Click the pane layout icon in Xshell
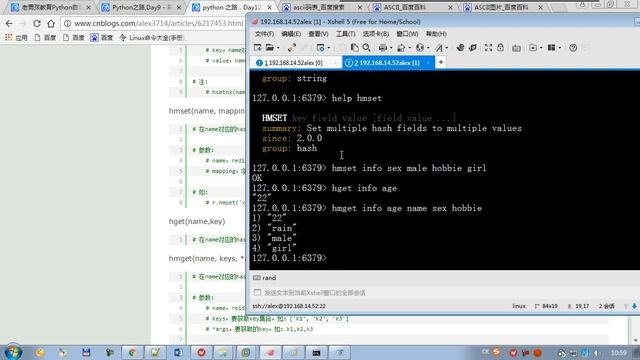This screenshot has height=360, width=640. [551, 48]
